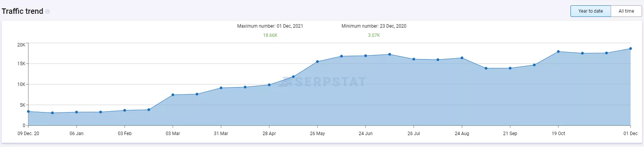Click the data point above 31 Mar
Image resolution: width=644 pixels, height=147 pixels.
tap(221, 88)
